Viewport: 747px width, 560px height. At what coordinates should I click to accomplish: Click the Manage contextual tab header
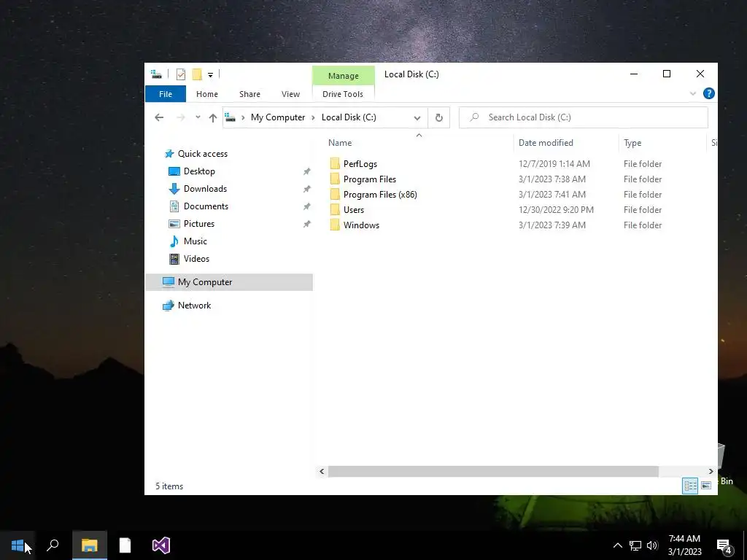pyautogui.click(x=343, y=76)
